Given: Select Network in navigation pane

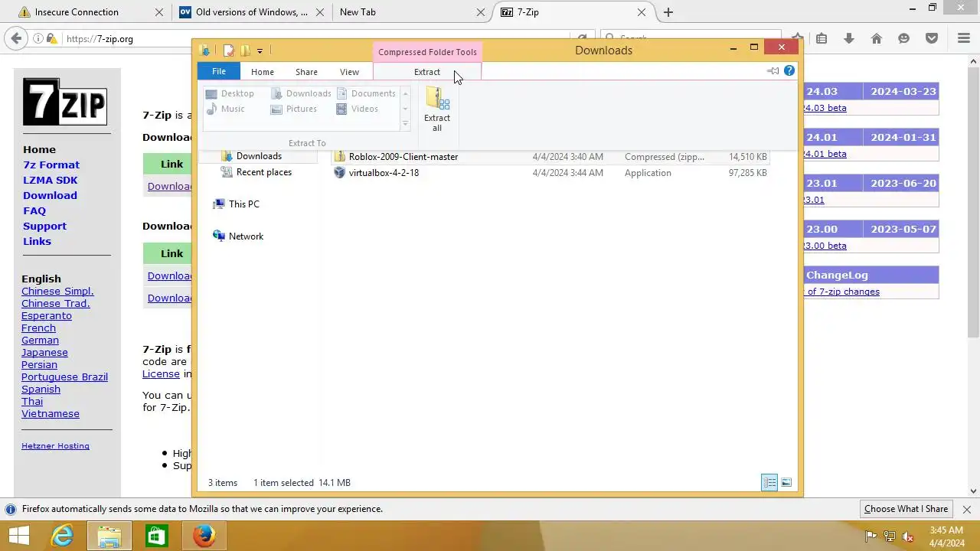Looking at the screenshot, I should coord(246,236).
